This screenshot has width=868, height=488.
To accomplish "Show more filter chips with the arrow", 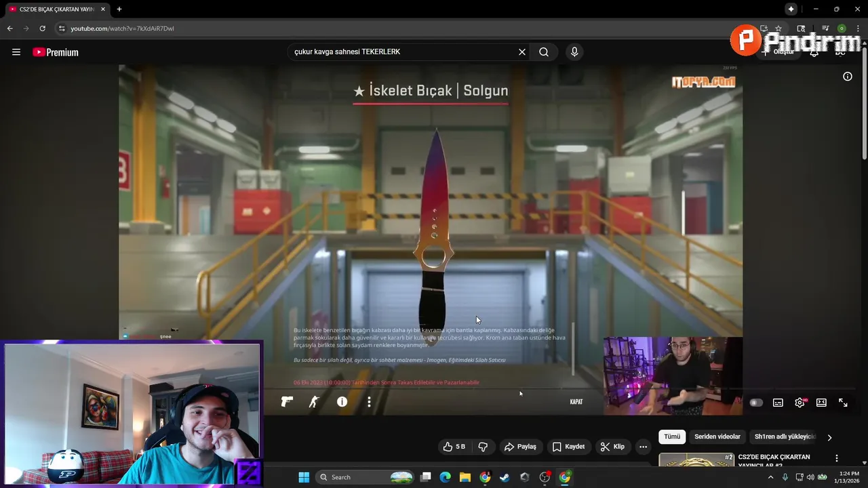I will pos(829,438).
